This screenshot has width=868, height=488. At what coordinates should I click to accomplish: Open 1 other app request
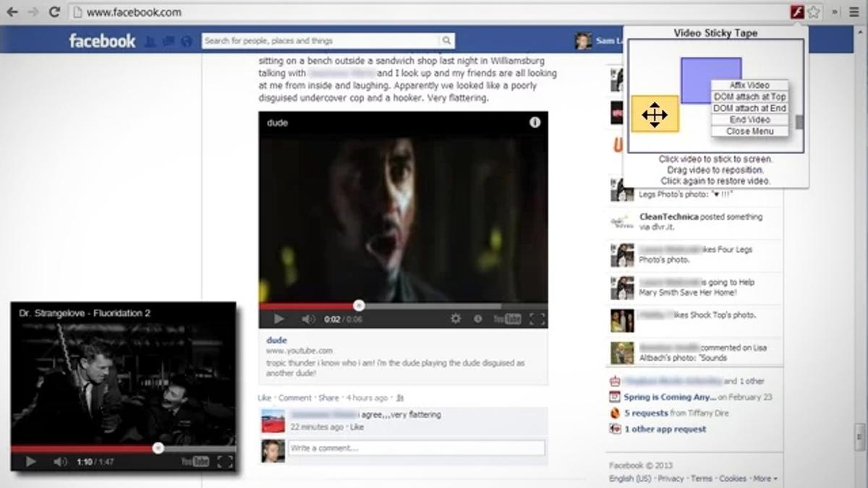[x=665, y=429]
